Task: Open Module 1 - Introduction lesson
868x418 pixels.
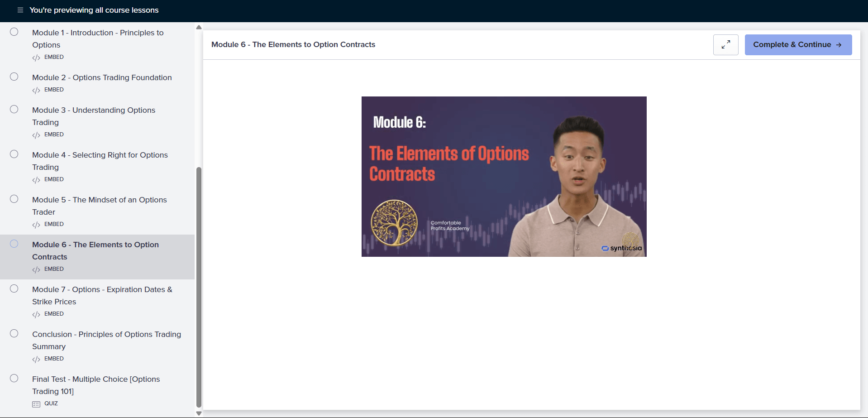Action: 98,38
